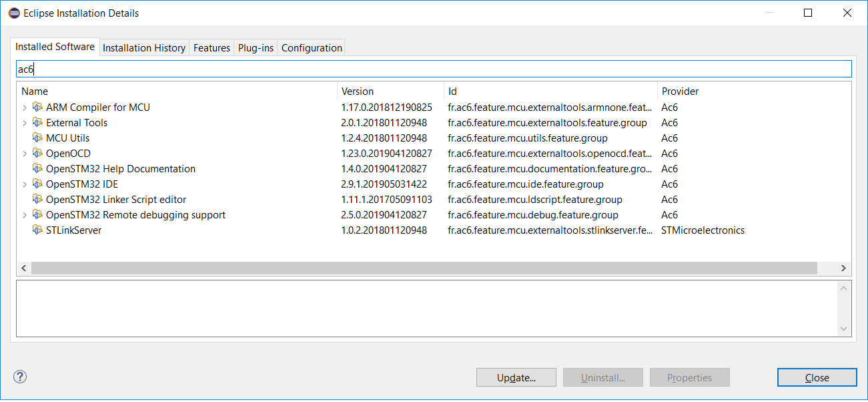
Task: Click the filter text field containing ac6
Action: pyautogui.click(x=434, y=69)
